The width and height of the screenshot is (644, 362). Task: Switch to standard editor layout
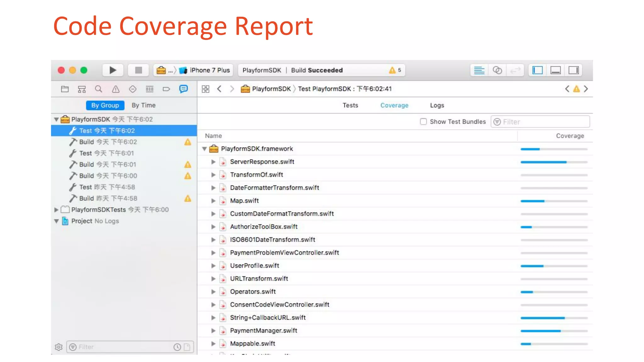point(479,70)
